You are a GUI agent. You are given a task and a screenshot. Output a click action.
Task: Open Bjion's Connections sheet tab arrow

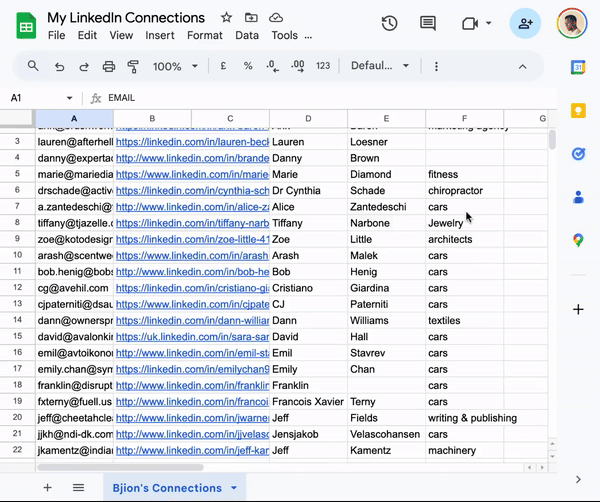pos(234,488)
